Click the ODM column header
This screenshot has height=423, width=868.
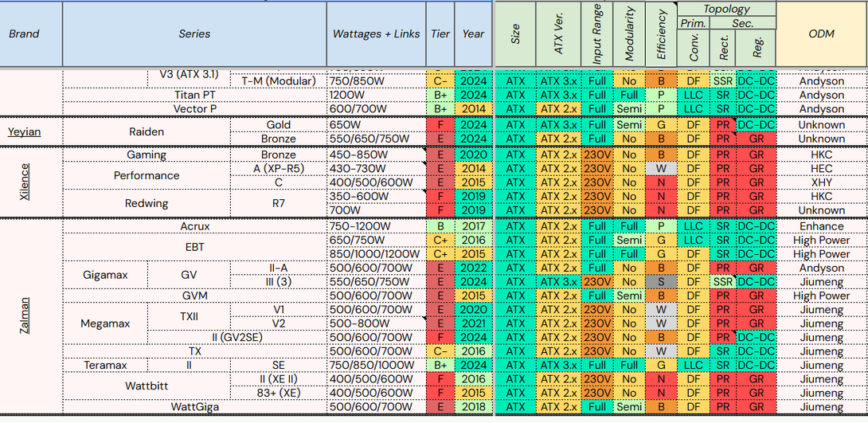click(821, 34)
